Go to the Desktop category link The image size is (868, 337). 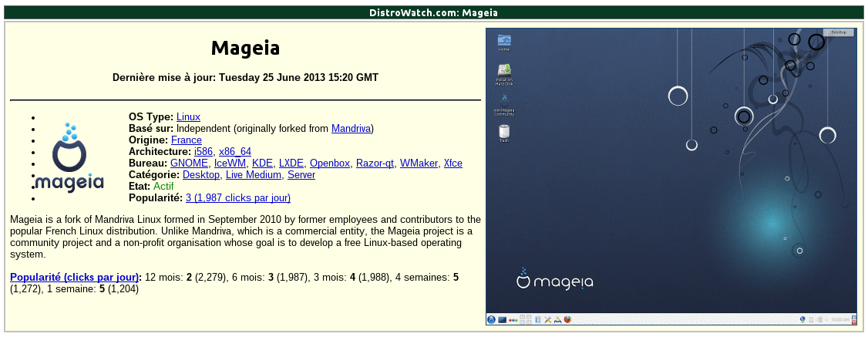pos(201,175)
